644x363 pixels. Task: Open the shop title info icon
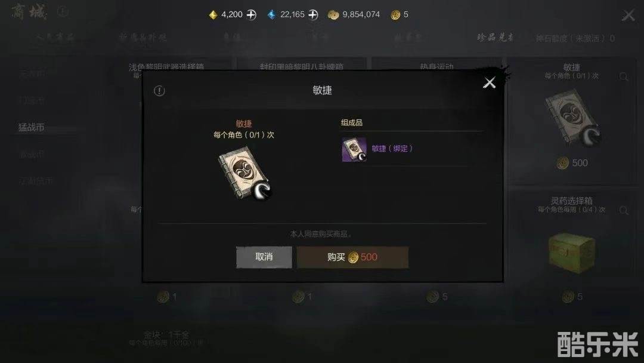(x=63, y=11)
